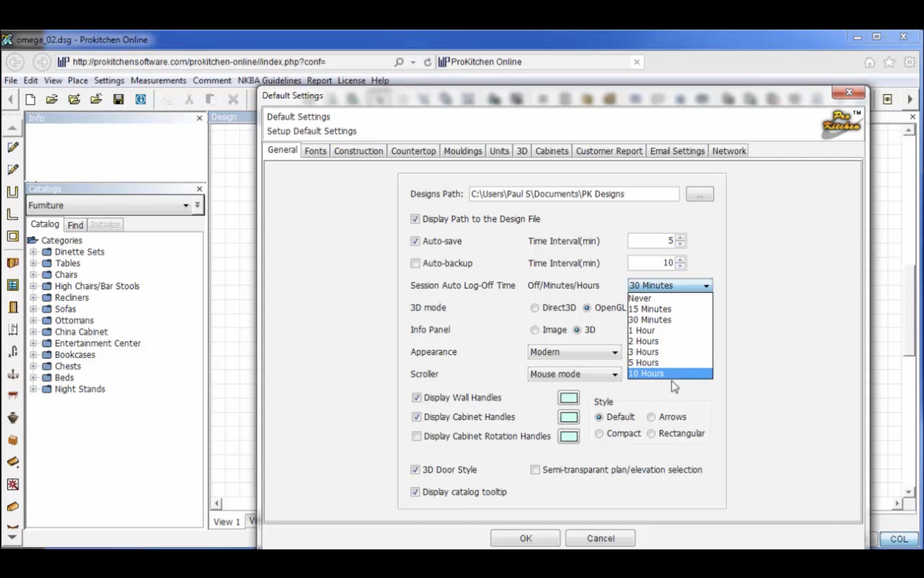Select the door tool in sidebar

(x=12, y=307)
